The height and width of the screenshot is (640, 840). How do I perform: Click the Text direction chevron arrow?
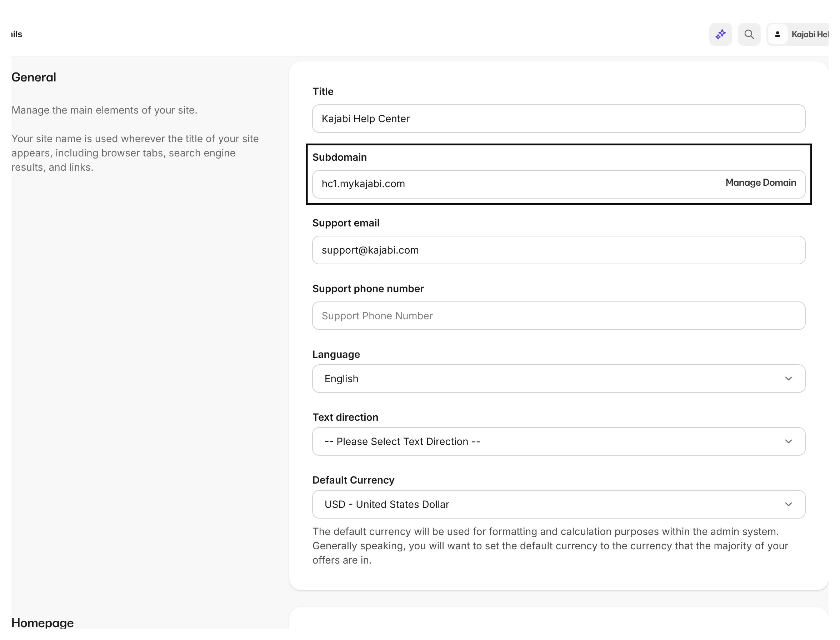click(788, 441)
